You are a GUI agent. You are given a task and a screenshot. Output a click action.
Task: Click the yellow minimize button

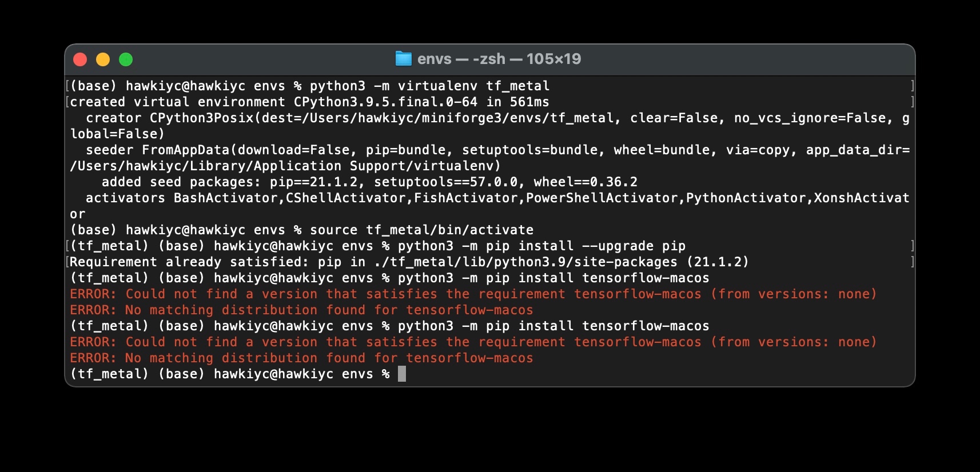click(103, 59)
